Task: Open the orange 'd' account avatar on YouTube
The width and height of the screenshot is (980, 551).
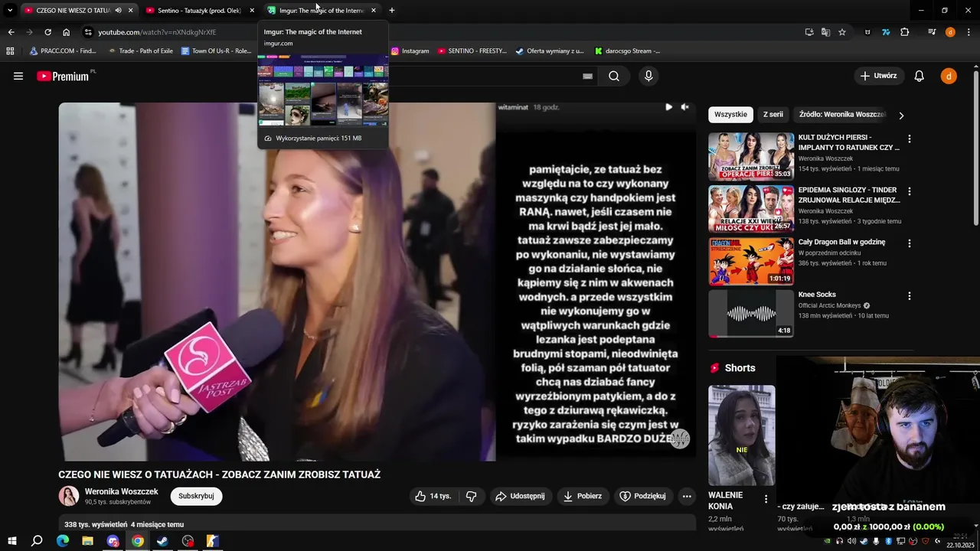Action: click(949, 76)
